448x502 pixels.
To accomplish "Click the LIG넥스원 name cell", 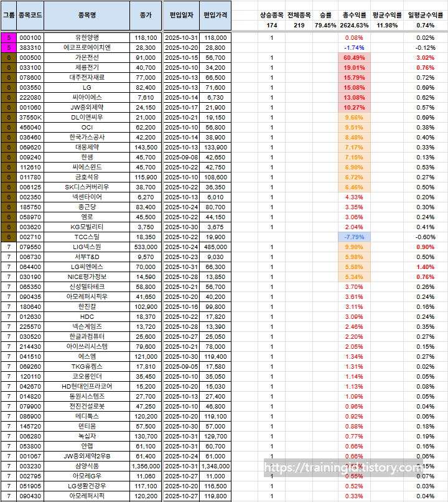I will (x=86, y=247).
